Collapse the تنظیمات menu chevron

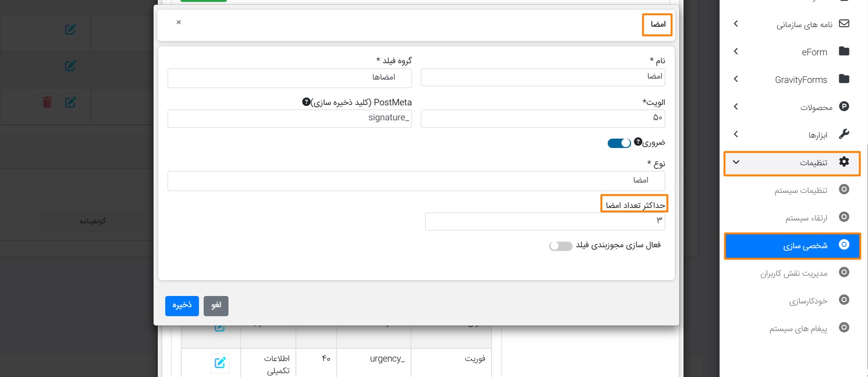(736, 162)
